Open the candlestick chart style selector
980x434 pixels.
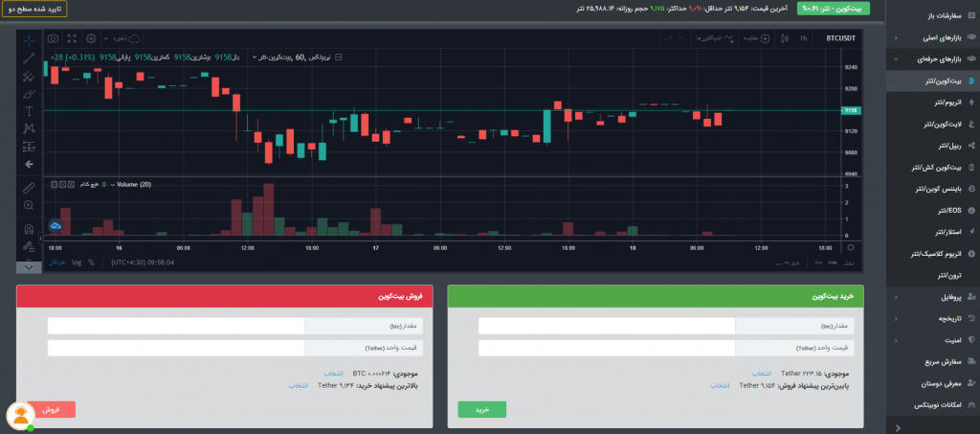click(785, 38)
